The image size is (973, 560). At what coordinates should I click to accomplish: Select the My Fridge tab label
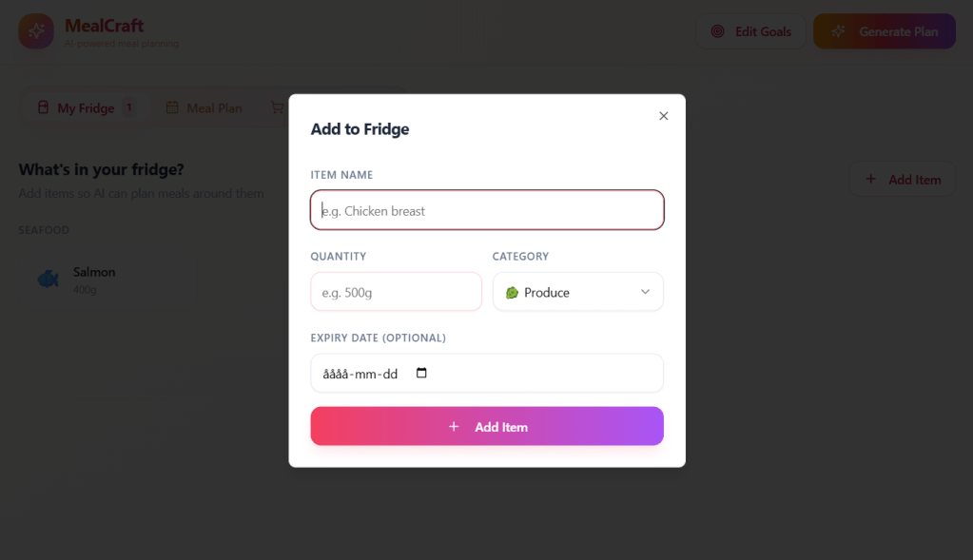pyautogui.click(x=86, y=107)
